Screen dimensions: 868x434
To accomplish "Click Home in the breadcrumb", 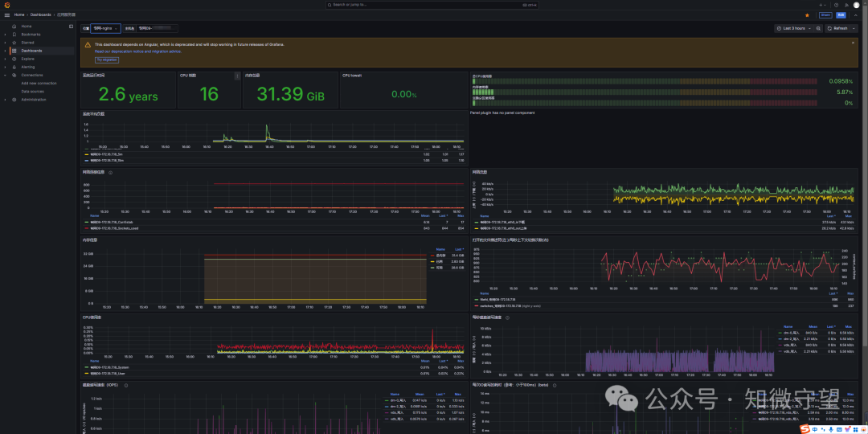I will (18, 15).
